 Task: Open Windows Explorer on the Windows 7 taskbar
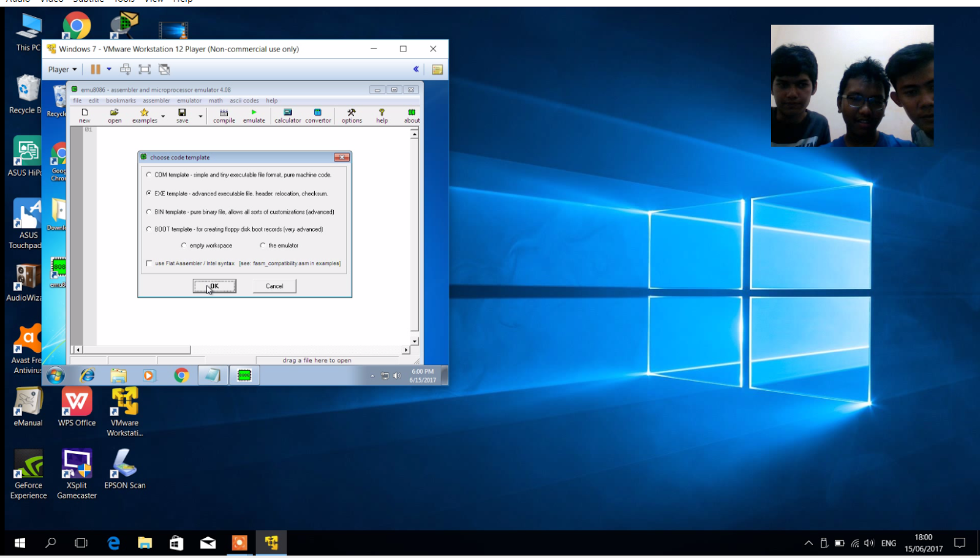(119, 375)
